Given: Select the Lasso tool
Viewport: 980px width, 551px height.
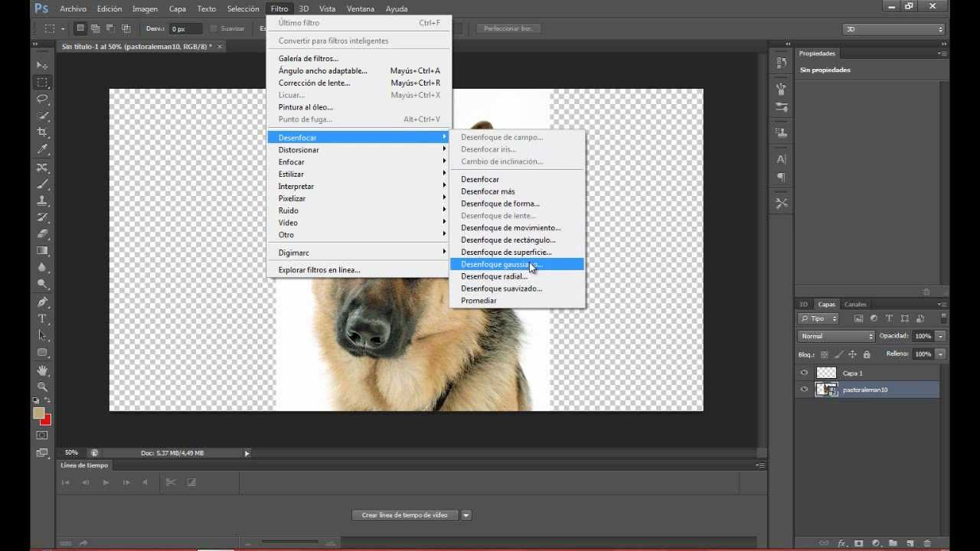Looking at the screenshot, I should coord(43,99).
